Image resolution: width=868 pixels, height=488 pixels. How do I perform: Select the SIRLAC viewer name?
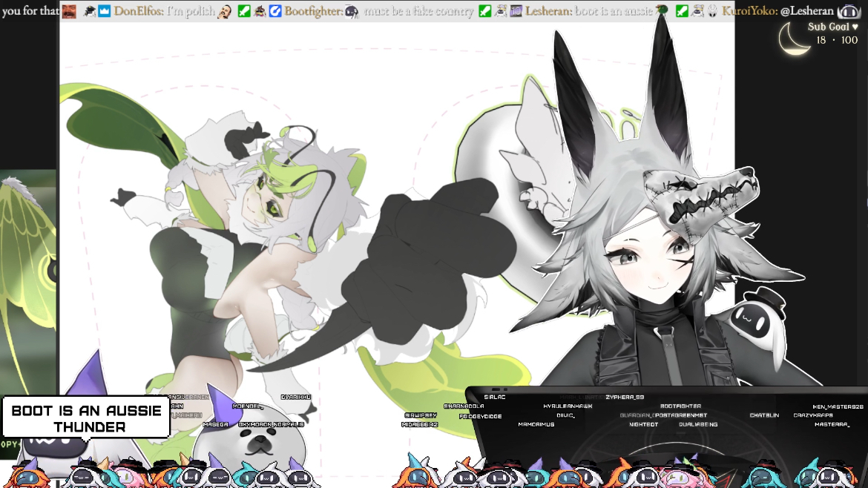point(494,398)
